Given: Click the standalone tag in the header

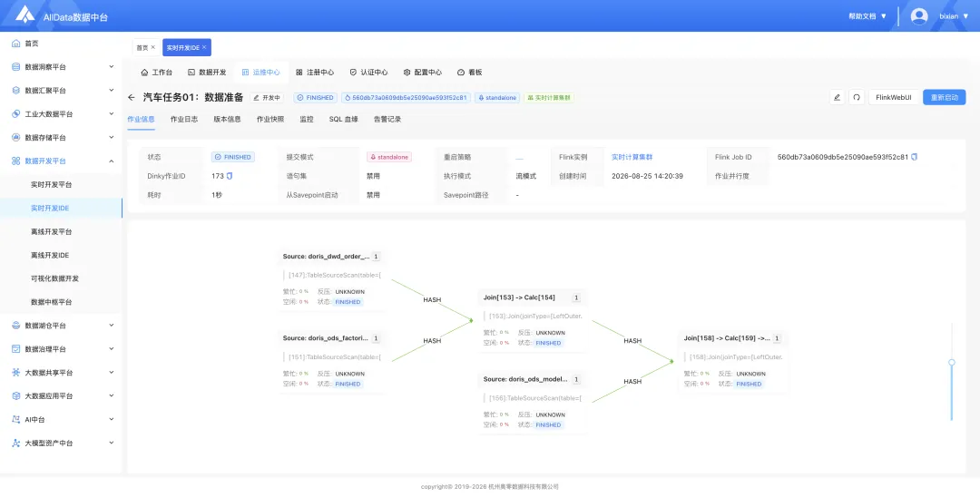Looking at the screenshot, I should point(497,98).
